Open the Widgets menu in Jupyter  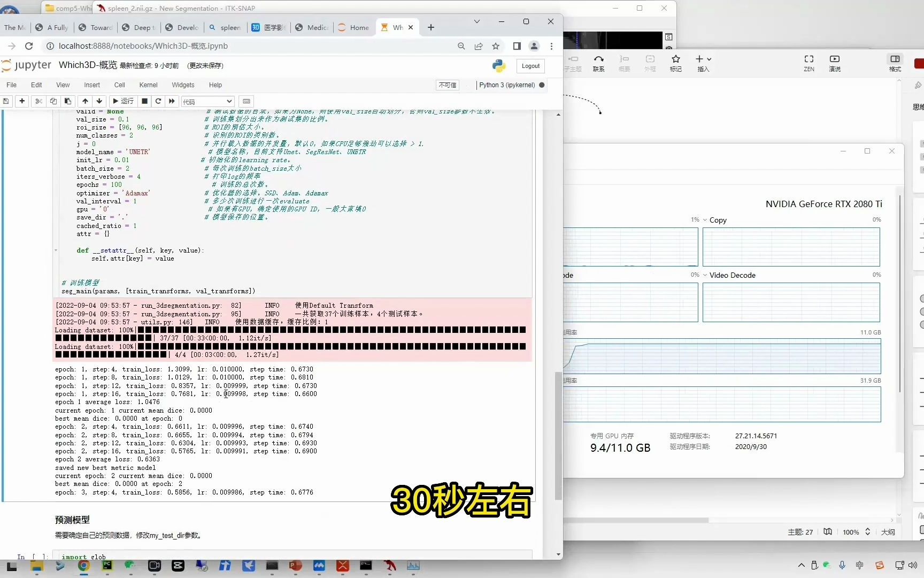(183, 85)
